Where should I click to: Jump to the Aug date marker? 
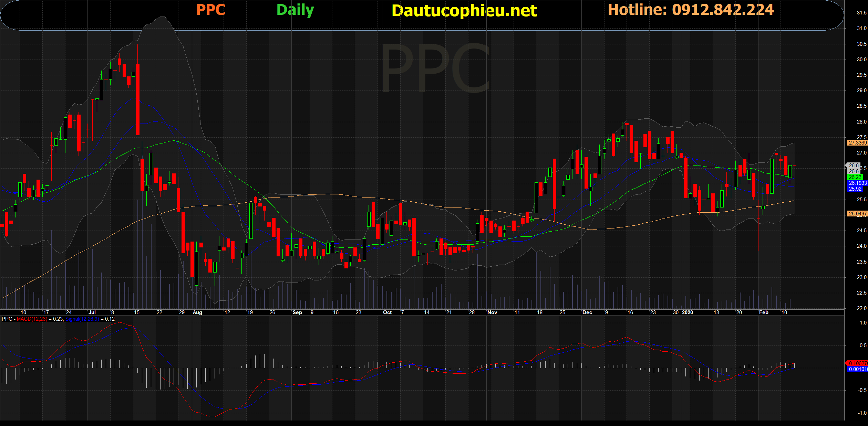[197, 312]
